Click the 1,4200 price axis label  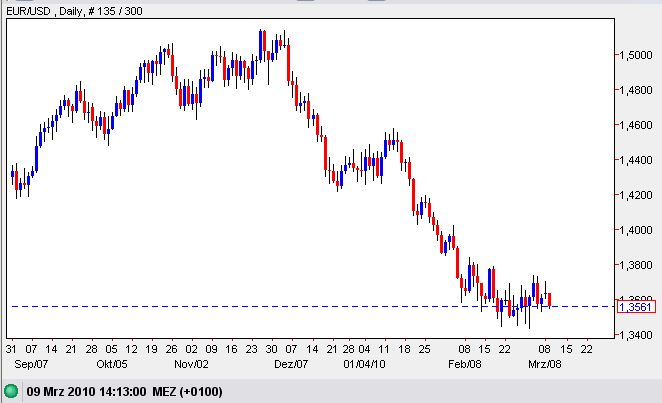[x=636, y=195]
